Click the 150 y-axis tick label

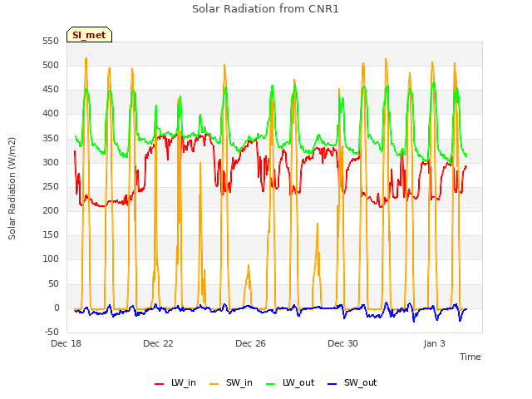pyautogui.click(x=51, y=234)
